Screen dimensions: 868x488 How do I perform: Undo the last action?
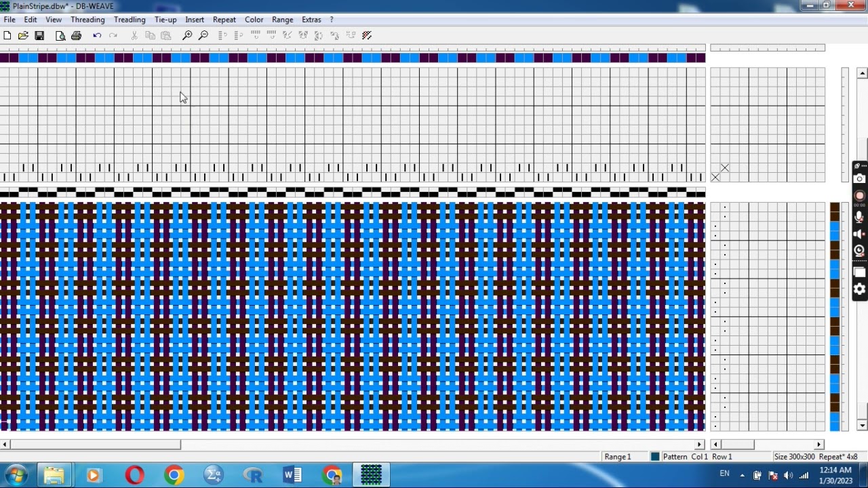click(97, 35)
